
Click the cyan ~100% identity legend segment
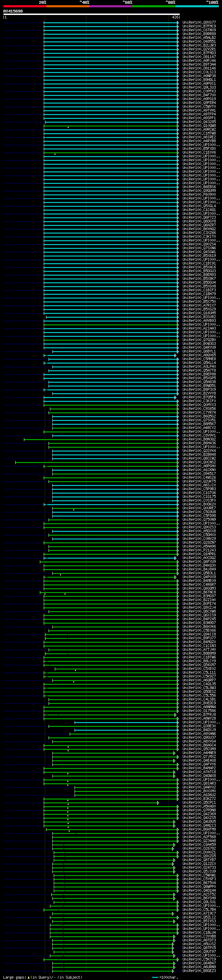point(197,6)
